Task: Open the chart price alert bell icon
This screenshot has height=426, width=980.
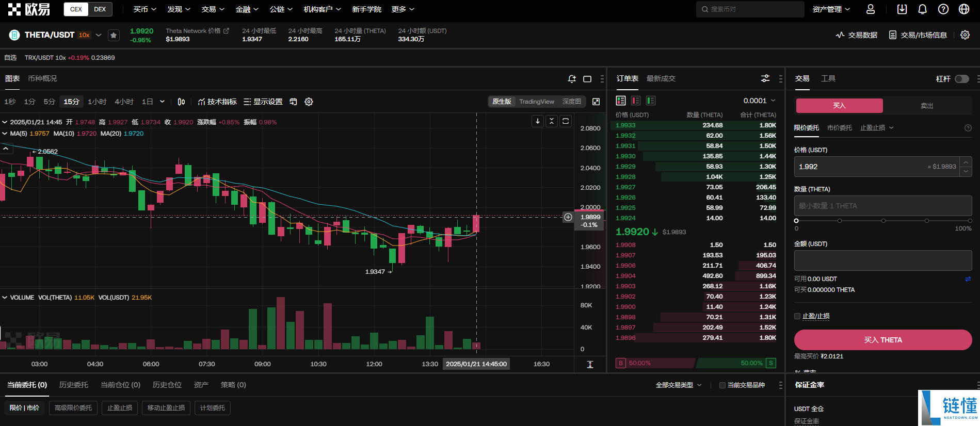Action: coord(572,79)
